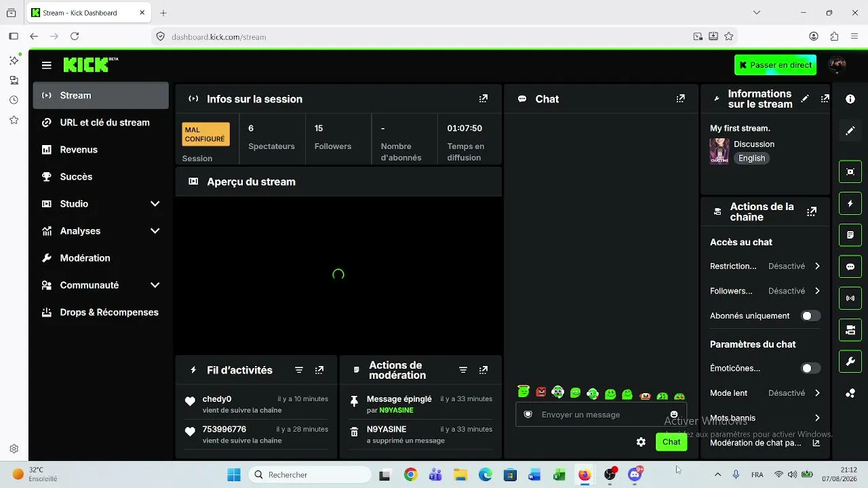Screen dimensions: 868x488
Task: Click the English language tag
Action: click(751, 159)
